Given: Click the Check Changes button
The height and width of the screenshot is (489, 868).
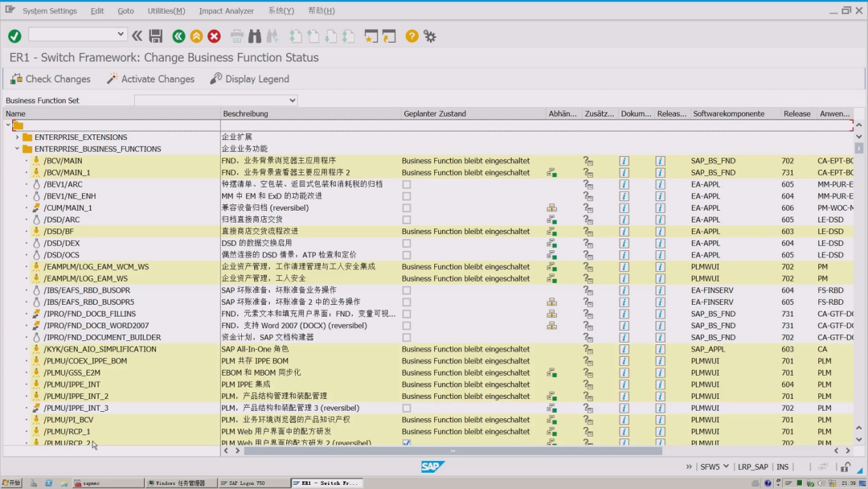Looking at the screenshot, I should (x=51, y=79).
